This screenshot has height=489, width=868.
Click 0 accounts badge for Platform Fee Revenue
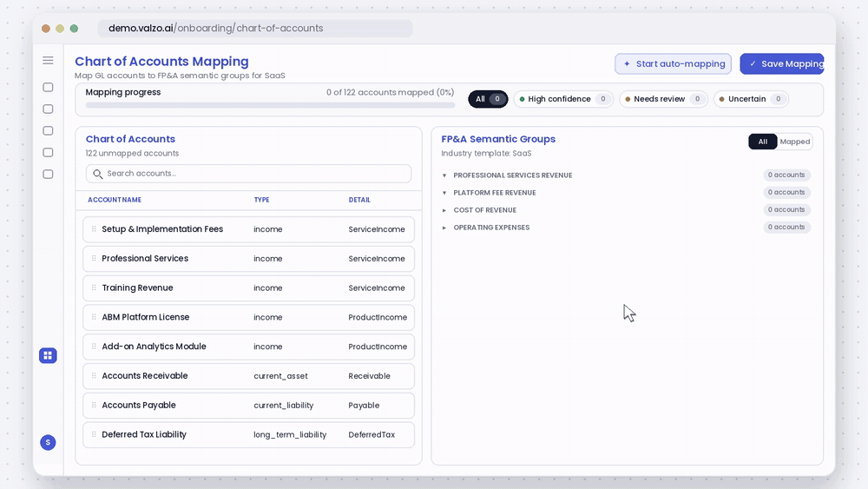tap(786, 193)
